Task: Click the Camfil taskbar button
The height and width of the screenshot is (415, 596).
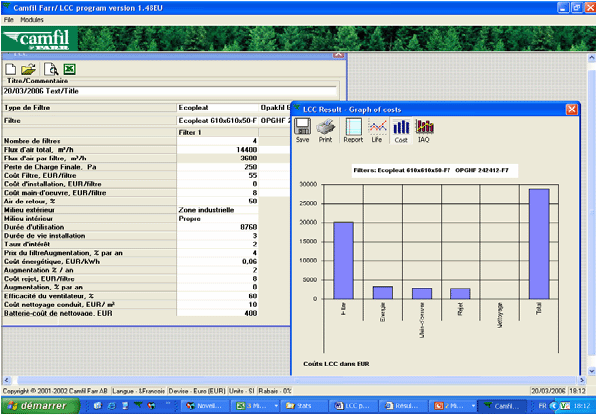Action: point(502,406)
